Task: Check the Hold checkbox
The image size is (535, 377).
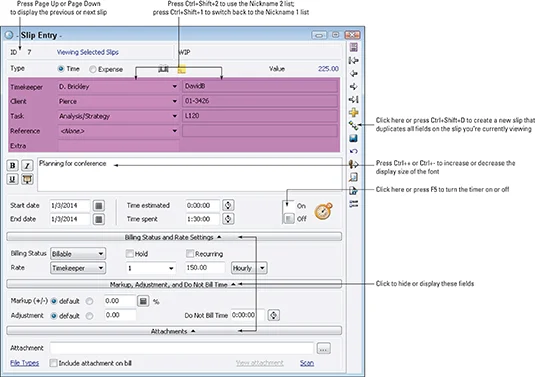Action: pos(129,253)
